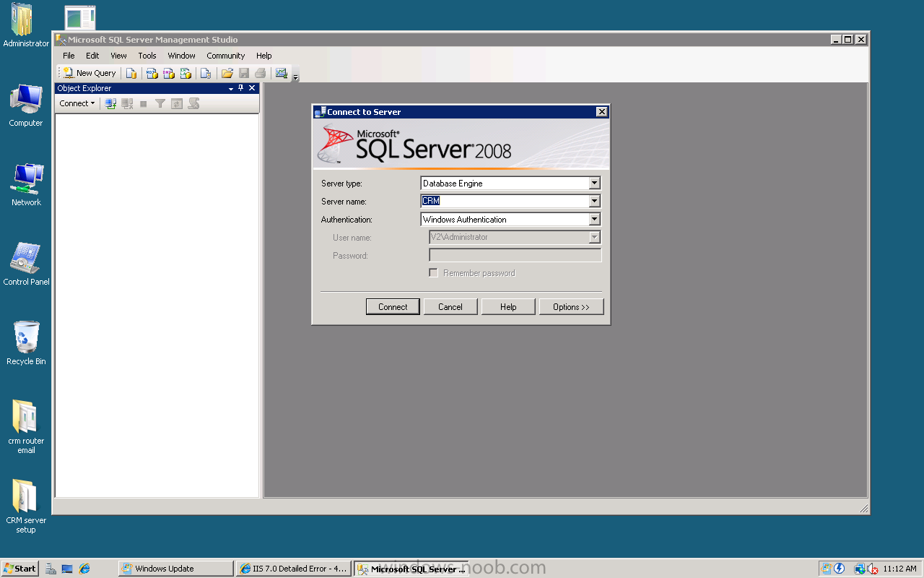This screenshot has width=924, height=578.
Task: Click the New Query toolbar button
Action: tap(90, 73)
